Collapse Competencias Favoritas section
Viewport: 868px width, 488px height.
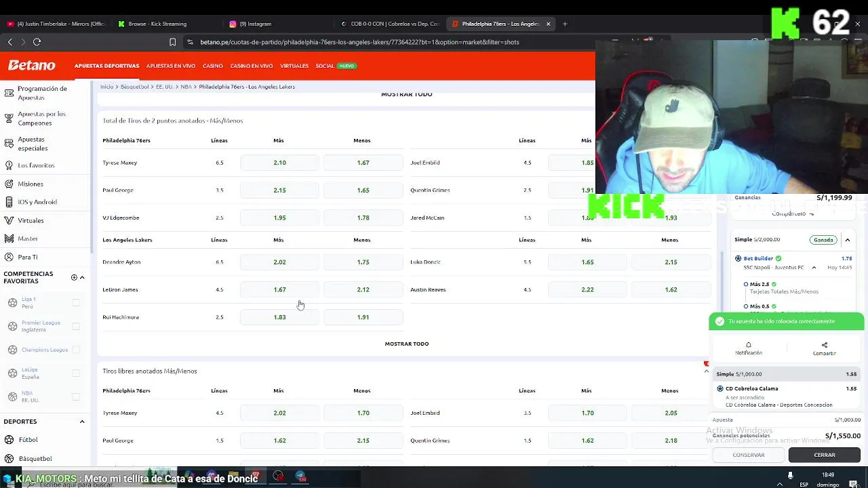pyautogui.click(x=82, y=277)
